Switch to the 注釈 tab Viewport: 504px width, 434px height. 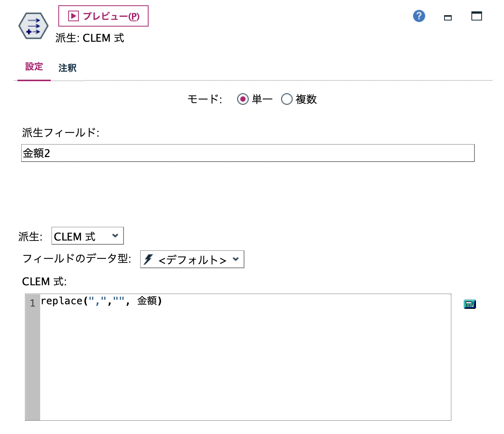click(67, 68)
